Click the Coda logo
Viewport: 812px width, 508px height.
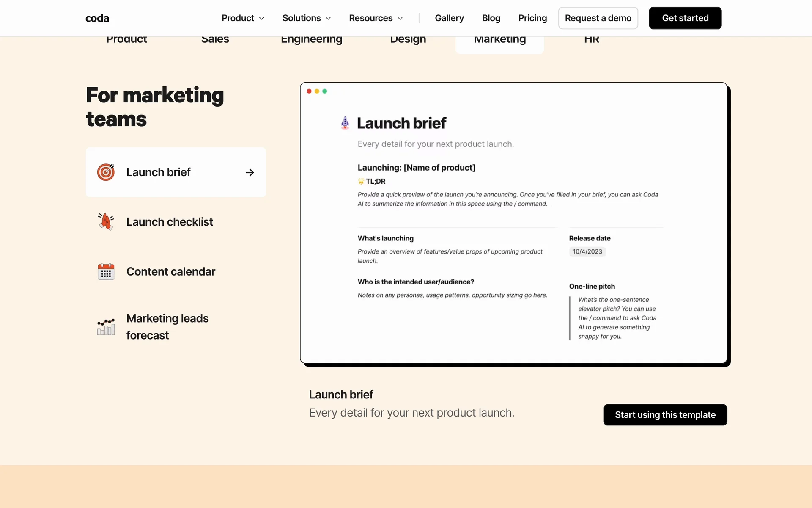pyautogui.click(x=97, y=18)
